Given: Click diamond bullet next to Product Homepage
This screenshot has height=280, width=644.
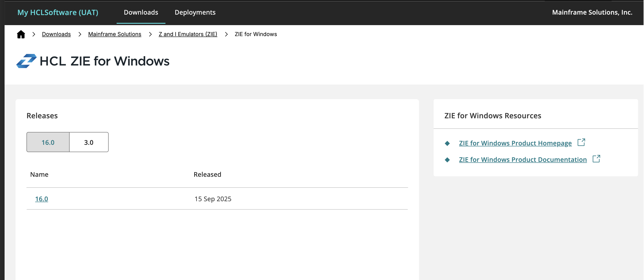Looking at the screenshot, I should point(447,143).
